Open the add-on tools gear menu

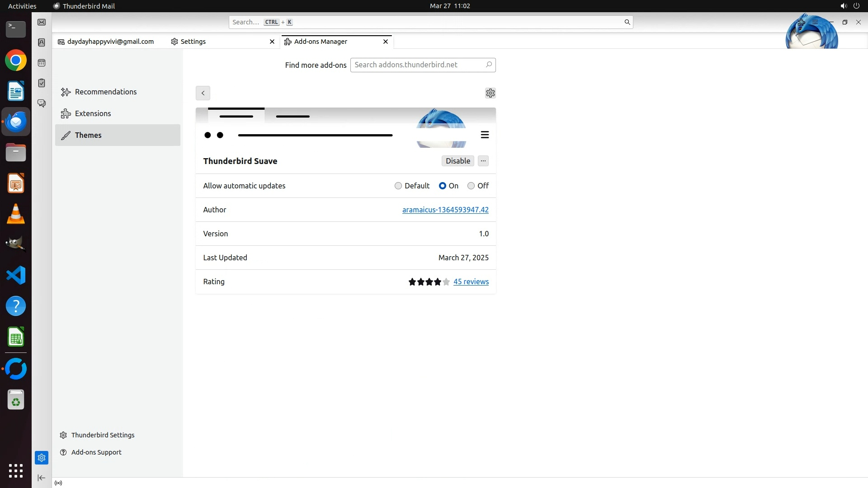point(490,93)
